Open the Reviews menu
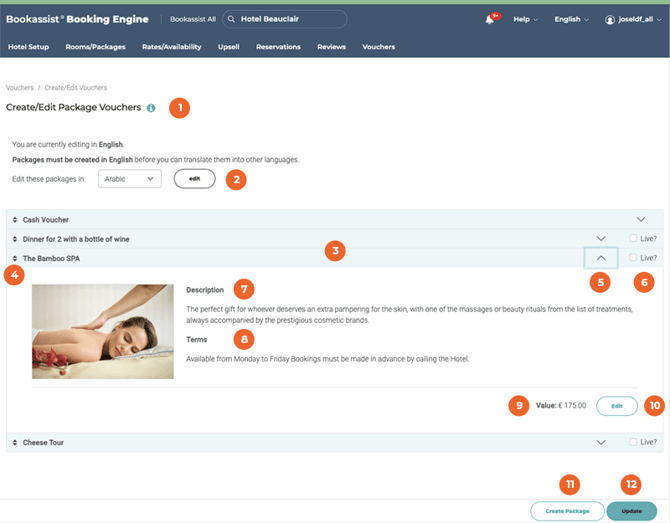670x523 pixels. (x=332, y=47)
